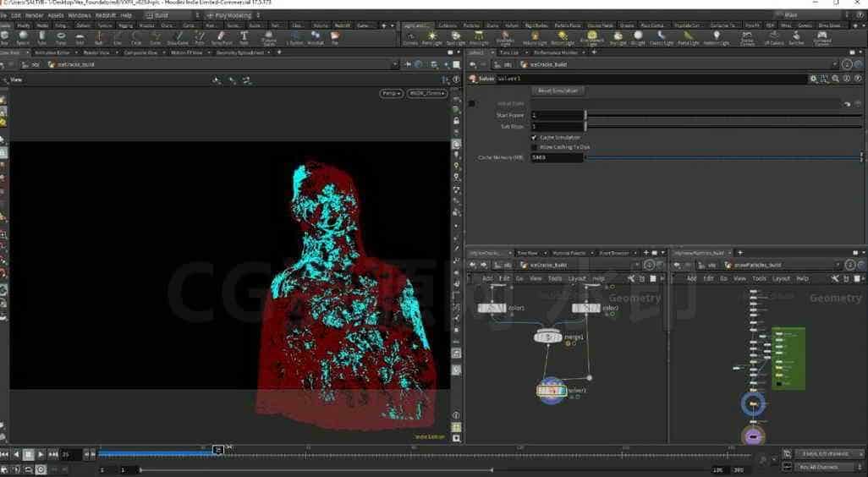Screen dimensions: 868x477
Task: Open the keys and channels scope dropdown
Action: click(x=829, y=454)
